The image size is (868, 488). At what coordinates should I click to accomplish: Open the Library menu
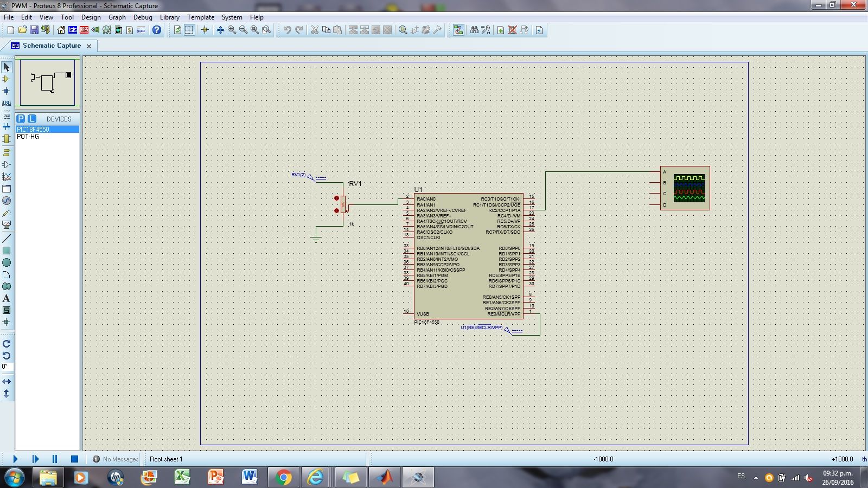pyautogui.click(x=169, y=17)
